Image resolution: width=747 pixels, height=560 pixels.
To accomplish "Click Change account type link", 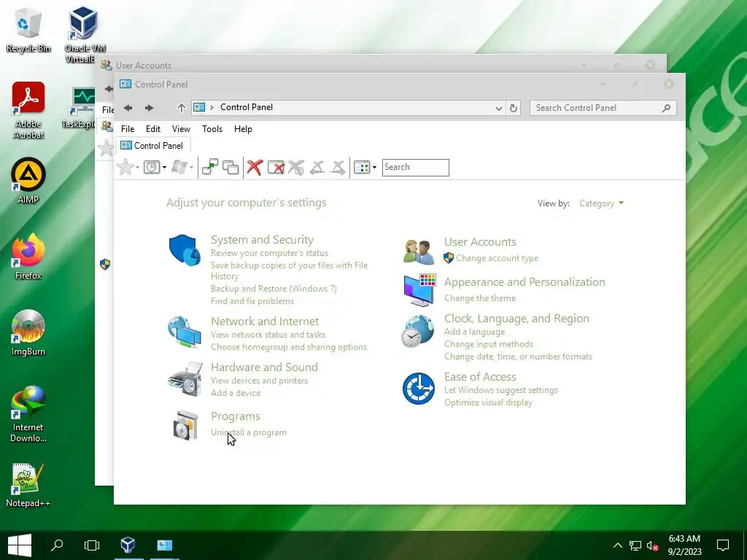I will tap(497, 258).
